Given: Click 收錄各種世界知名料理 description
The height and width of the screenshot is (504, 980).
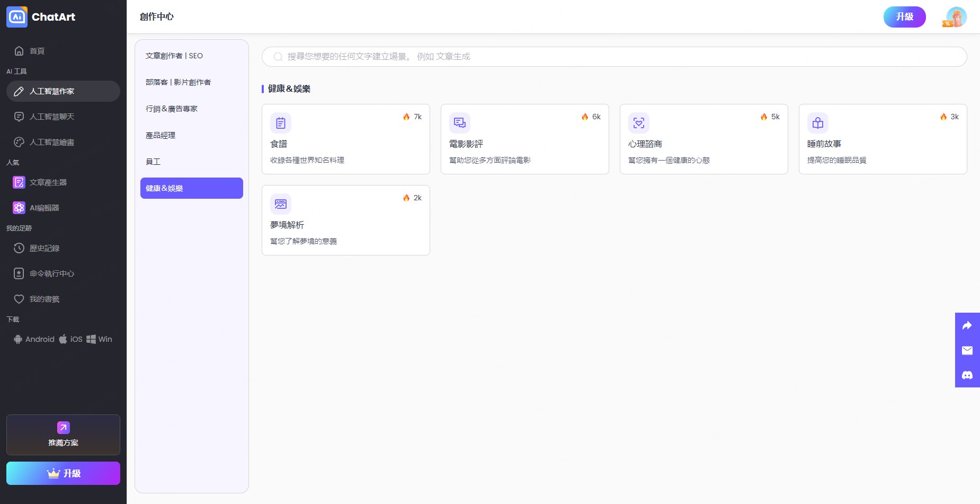Looking at the screenshot, I should pyautogui.click(x=307, y=160).
